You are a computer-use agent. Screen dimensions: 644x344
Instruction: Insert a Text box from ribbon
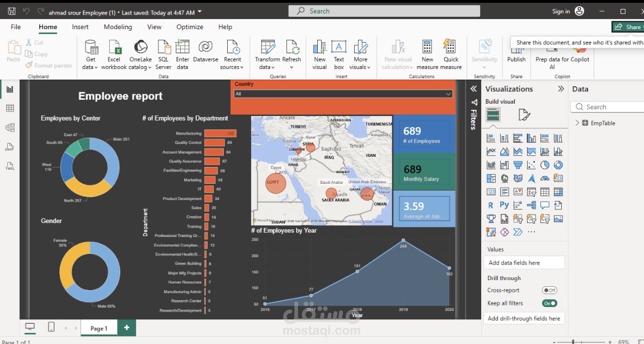(x=339, y=55)
